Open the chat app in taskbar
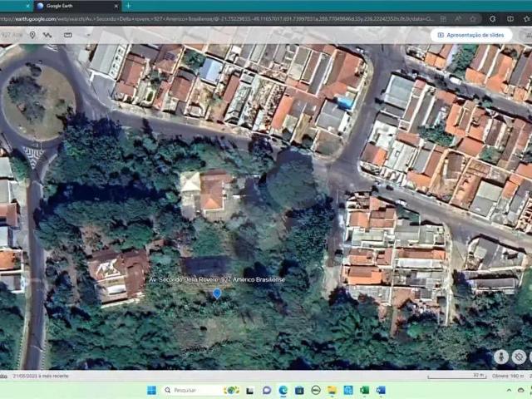532x399 pixels. tap(267, 391)
